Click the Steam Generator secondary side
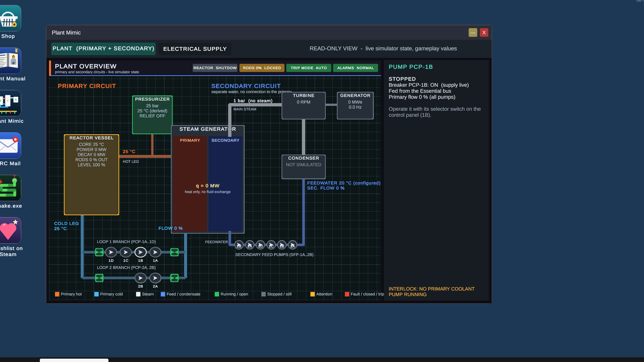Screen dimensions: 644x362 [x=225, y=184]
